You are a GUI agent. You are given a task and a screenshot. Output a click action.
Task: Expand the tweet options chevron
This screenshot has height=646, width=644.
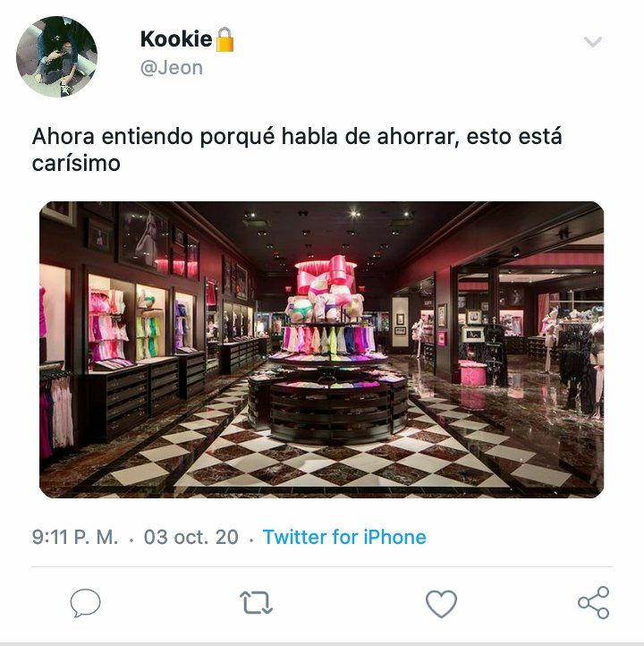(593, 42)
